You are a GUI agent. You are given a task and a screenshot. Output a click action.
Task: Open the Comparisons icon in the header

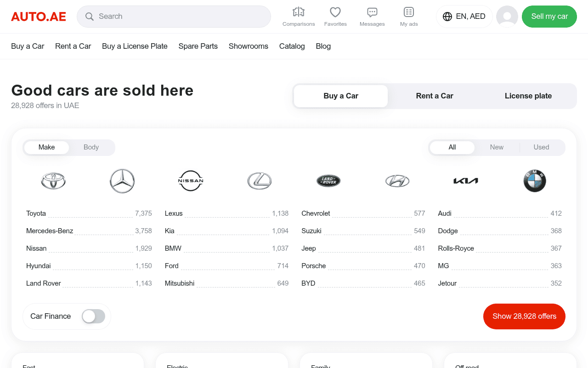click(299, 16)
